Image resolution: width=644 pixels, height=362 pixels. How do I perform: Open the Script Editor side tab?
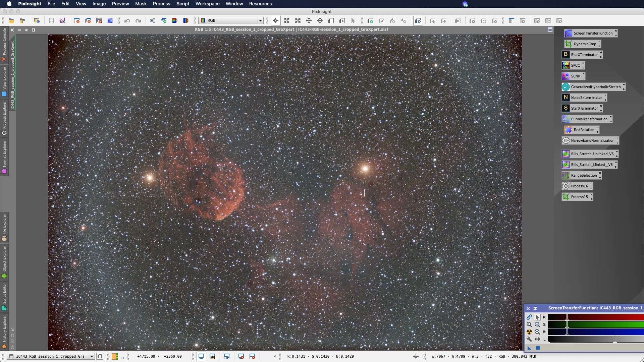click(x=4, y=296)
